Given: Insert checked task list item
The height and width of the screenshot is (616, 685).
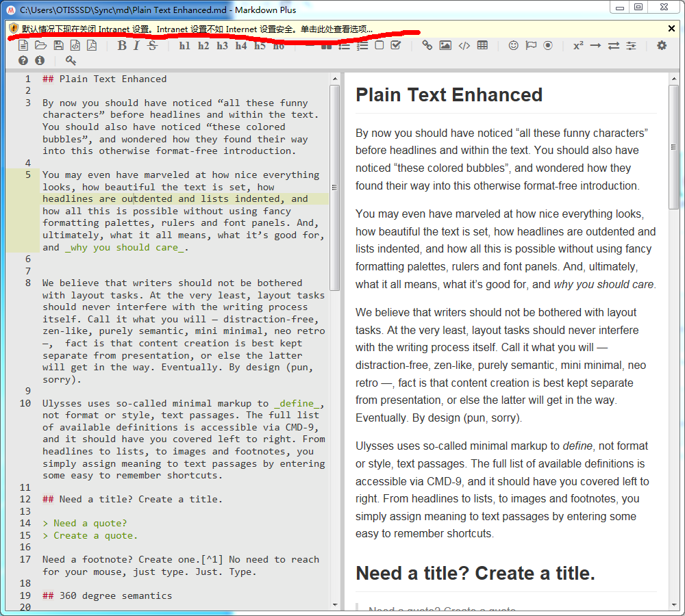Looking at the screenshot, I should tap(396, 46).
